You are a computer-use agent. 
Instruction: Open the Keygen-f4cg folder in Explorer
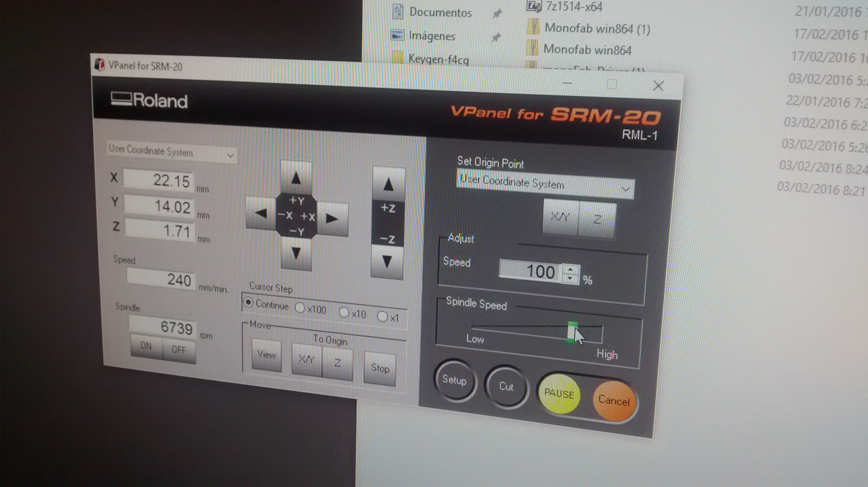[x=438, y=59]
